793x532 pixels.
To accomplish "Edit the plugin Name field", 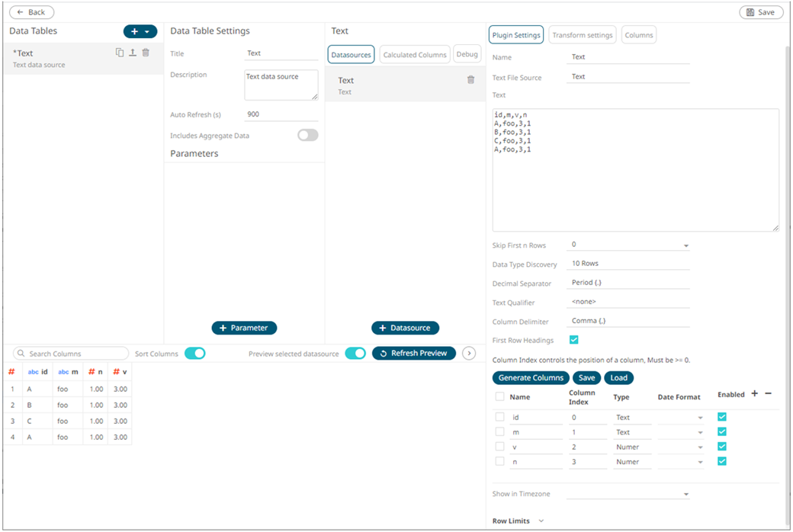I will tap(628, 57).
